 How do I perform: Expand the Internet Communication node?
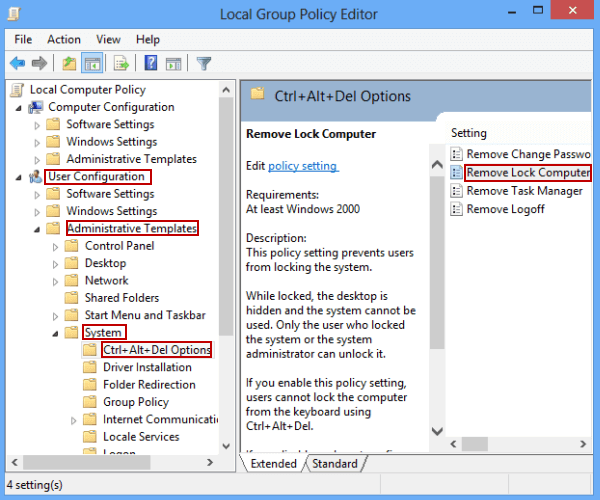pyautogui.click(x=73, y=420)
